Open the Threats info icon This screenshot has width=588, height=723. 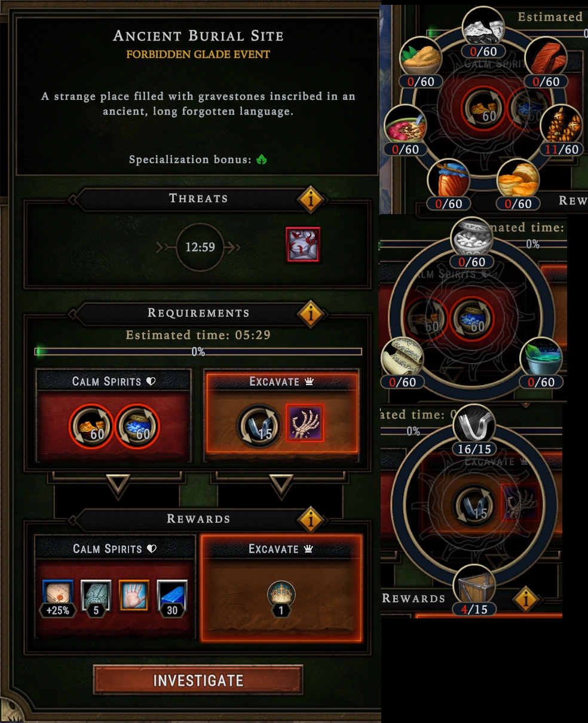tap(311, 200)
